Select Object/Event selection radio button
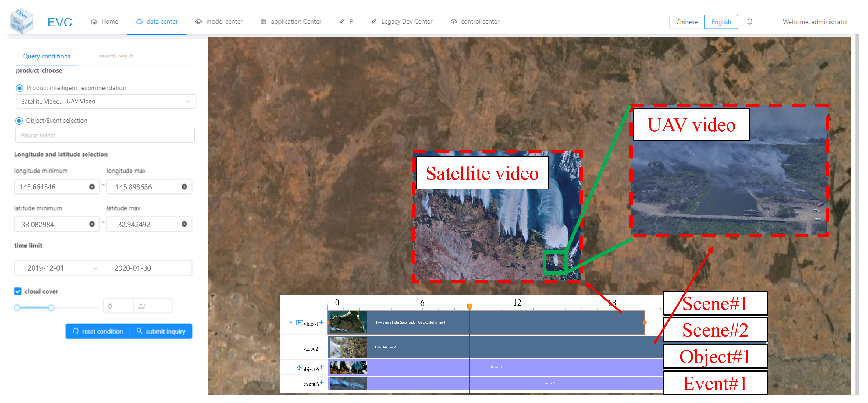 pos(19,121)
